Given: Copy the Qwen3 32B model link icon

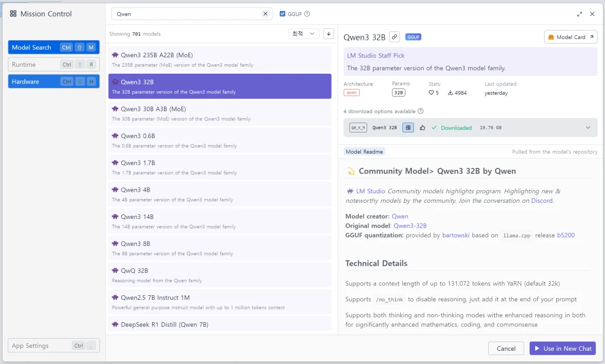Looking at the screenshot, I should pyautogui.click(x=394, y=37).
